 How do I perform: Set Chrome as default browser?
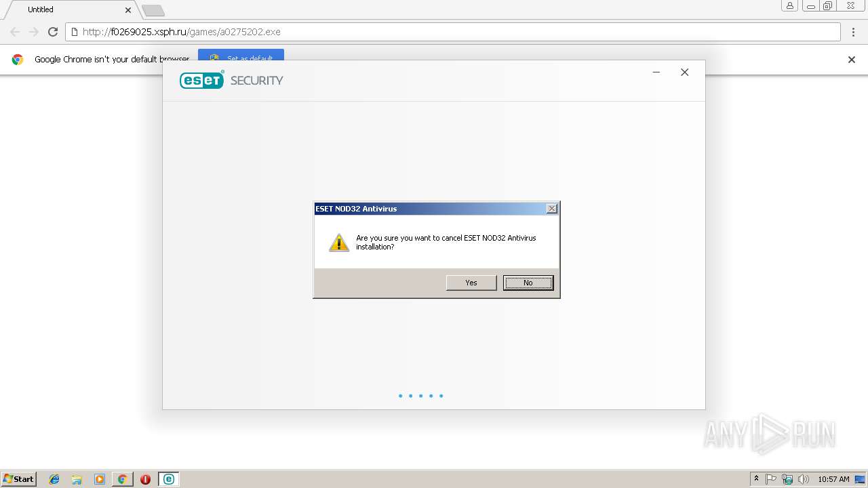point(241,56)
